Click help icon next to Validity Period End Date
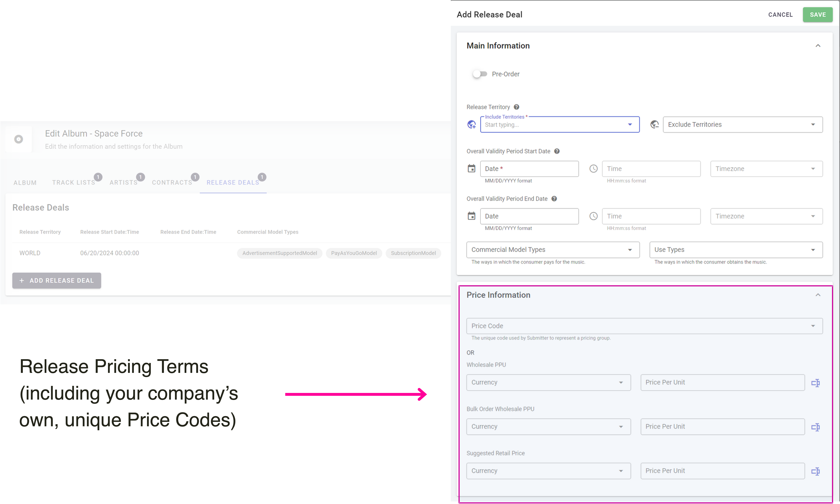The height and width of the screenshot is (504, 840). pos(554,199)
